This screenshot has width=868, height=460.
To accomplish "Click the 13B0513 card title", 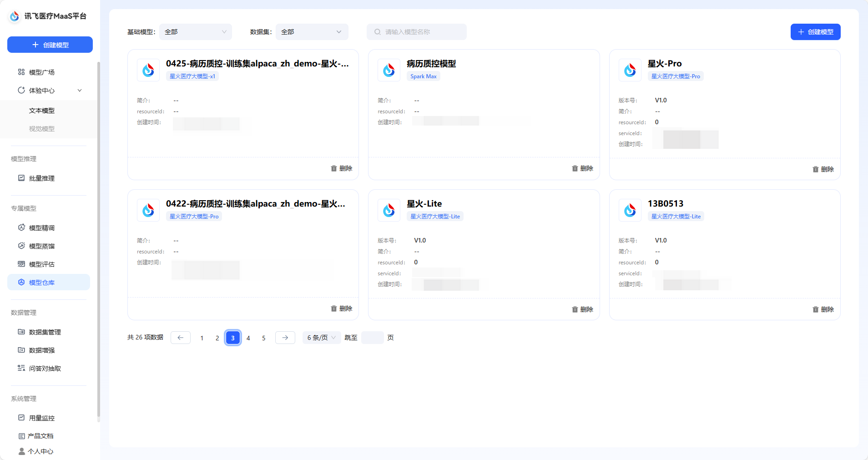I will coord(666,204).
